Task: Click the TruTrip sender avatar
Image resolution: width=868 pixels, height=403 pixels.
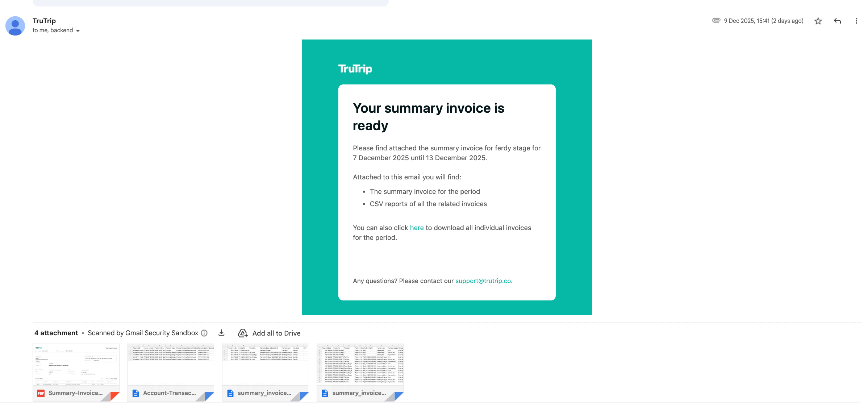Action: click(15, 26)
